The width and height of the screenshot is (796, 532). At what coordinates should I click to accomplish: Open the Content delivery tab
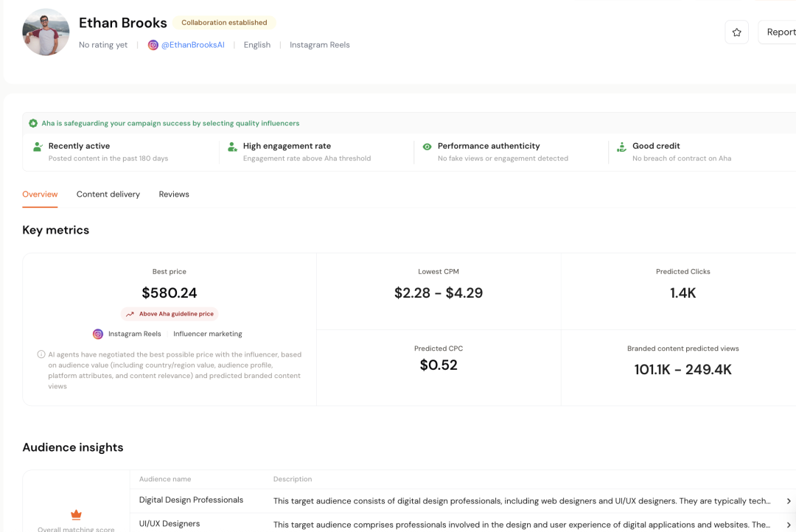tap(108, 195)
